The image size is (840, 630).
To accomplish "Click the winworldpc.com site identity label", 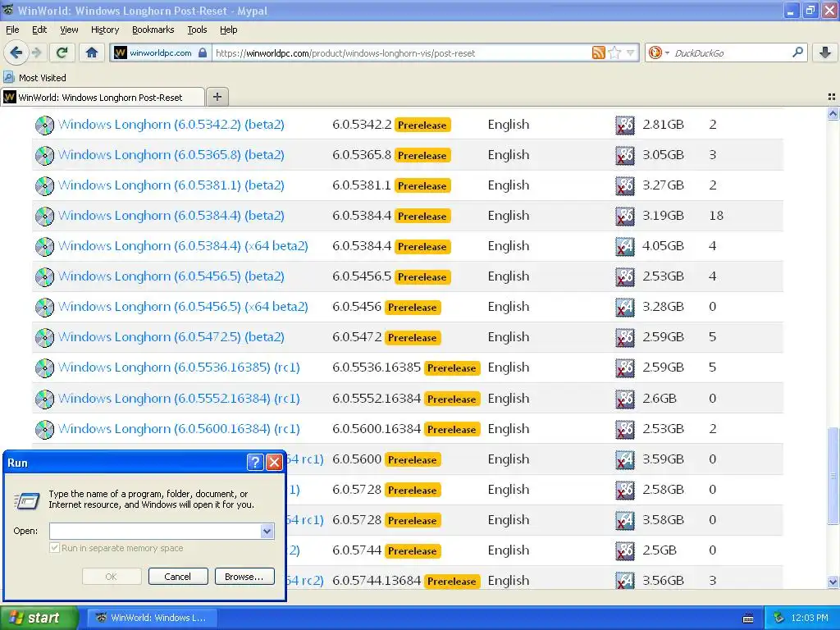I will coord(161,52).
